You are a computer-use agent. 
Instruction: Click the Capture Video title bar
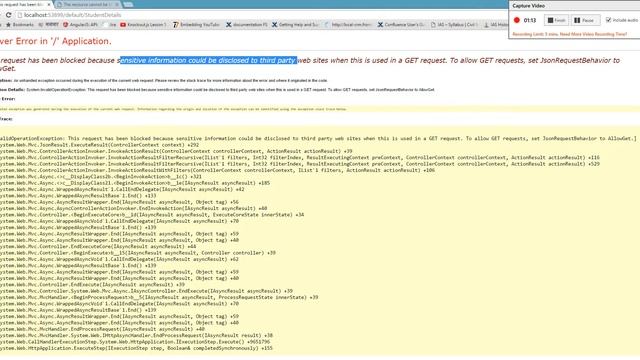point(574,6)
